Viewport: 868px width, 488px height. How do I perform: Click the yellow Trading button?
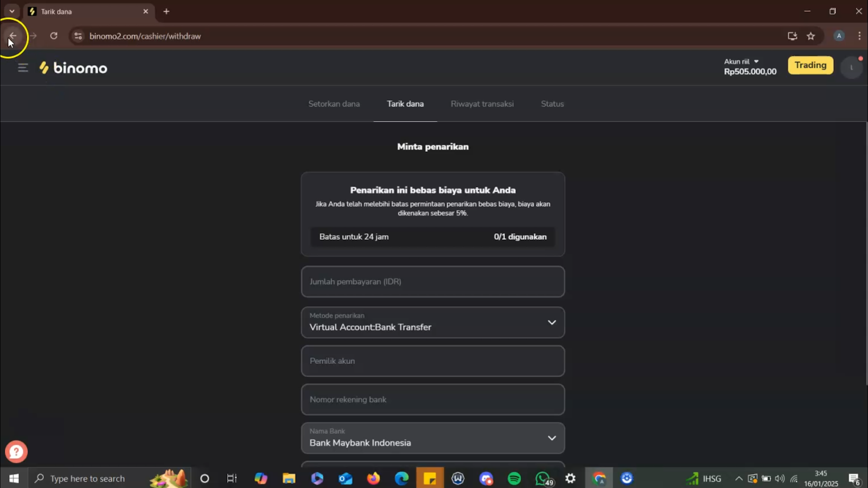(x=810, y=65)
